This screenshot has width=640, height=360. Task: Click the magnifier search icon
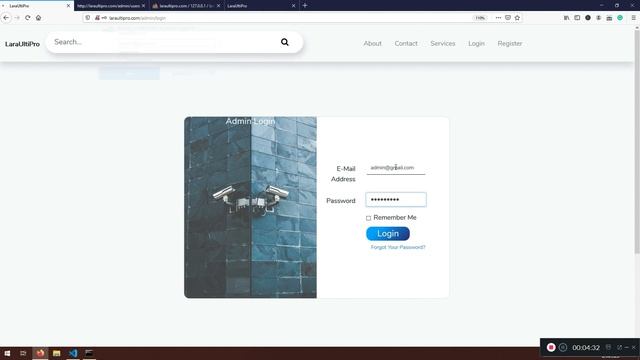pos(284,42)
